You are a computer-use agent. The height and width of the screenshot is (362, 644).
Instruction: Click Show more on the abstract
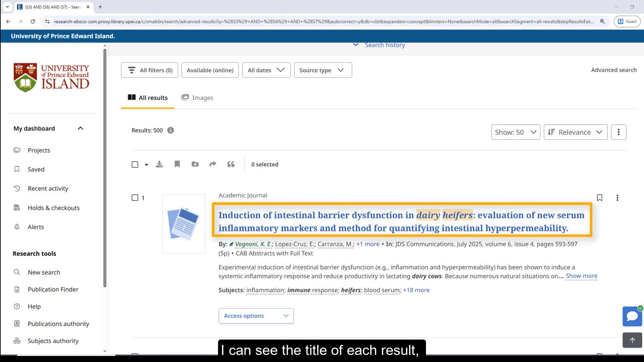tap(581, 276)
